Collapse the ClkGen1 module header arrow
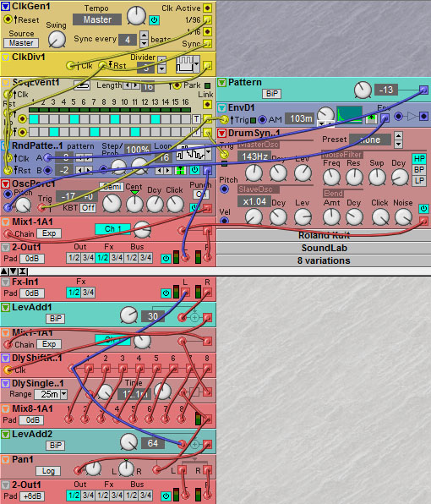The image size is (431, 504). pyautogui.click(x=5, y=6)
